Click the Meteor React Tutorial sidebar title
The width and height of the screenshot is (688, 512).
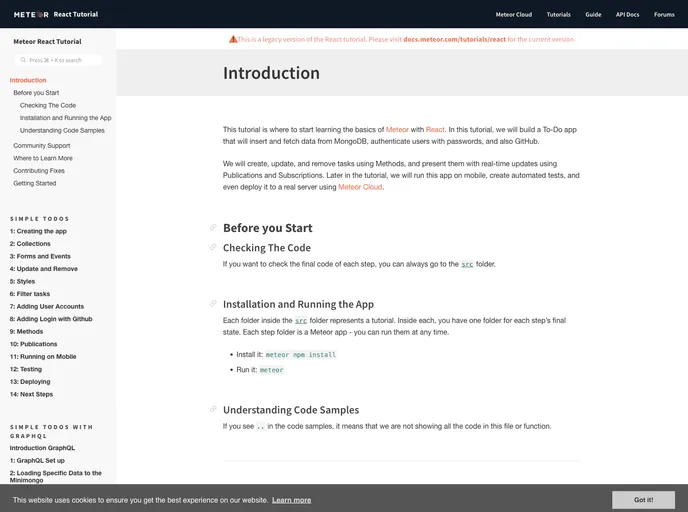tap(47, 42)
